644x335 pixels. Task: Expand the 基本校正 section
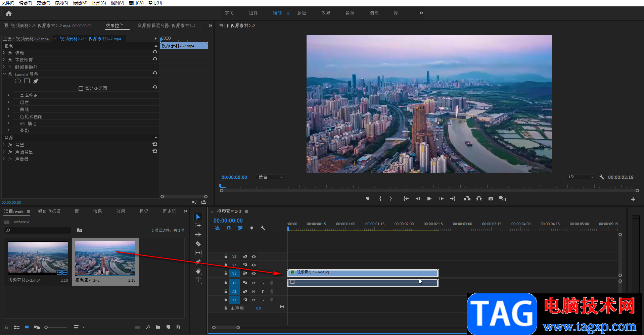pos(9,95)
